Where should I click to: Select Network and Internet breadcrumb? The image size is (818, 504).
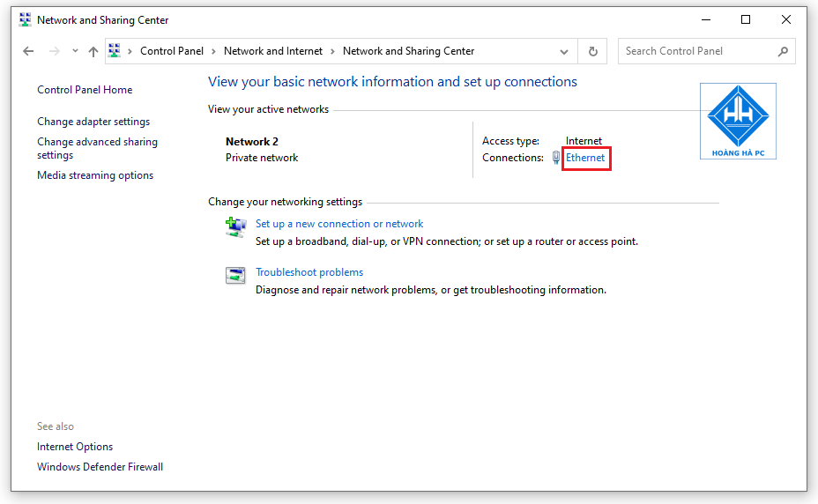[x=273, y=51]
